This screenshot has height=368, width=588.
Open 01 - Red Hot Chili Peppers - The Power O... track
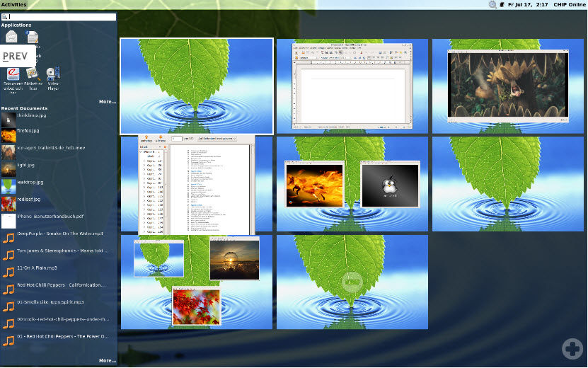point(55,341)
